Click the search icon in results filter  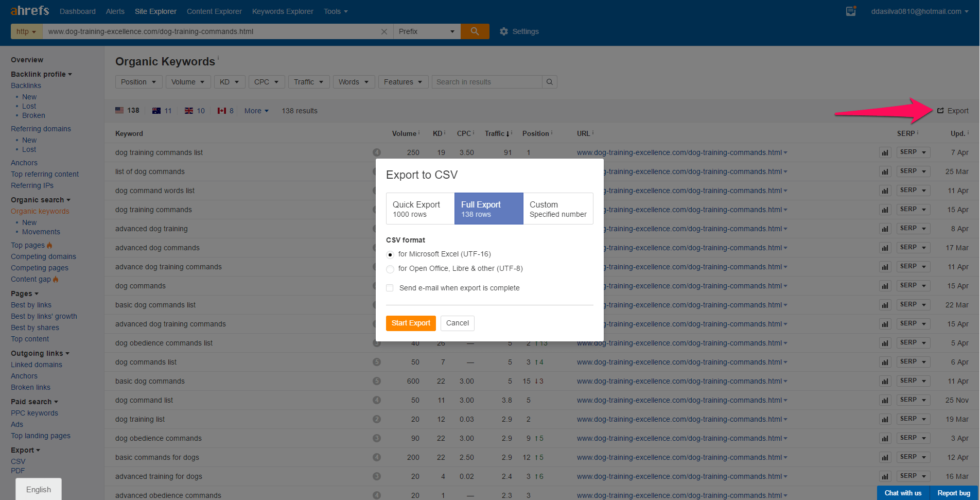pos(550,82)
